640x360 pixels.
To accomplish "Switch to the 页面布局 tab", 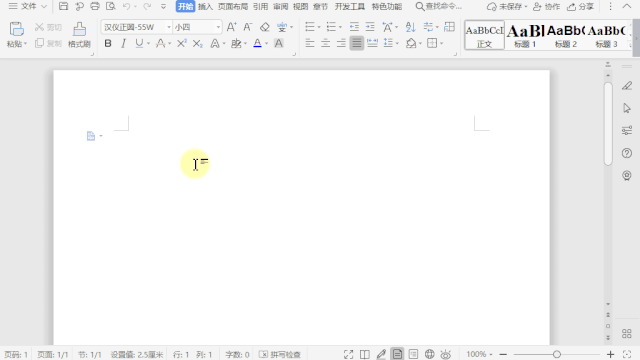I will pos(233,7).
